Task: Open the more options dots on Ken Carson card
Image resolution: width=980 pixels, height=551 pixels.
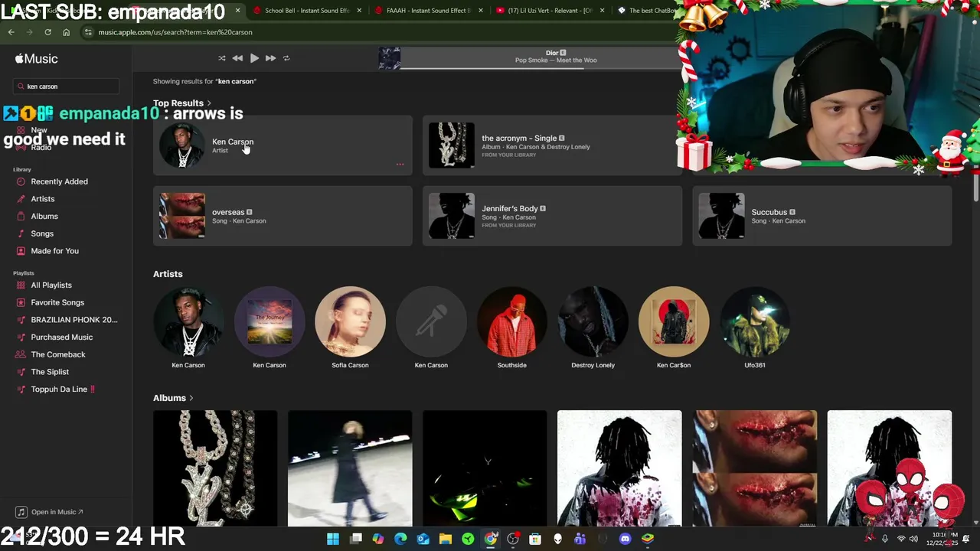Action: click(400, 165)
